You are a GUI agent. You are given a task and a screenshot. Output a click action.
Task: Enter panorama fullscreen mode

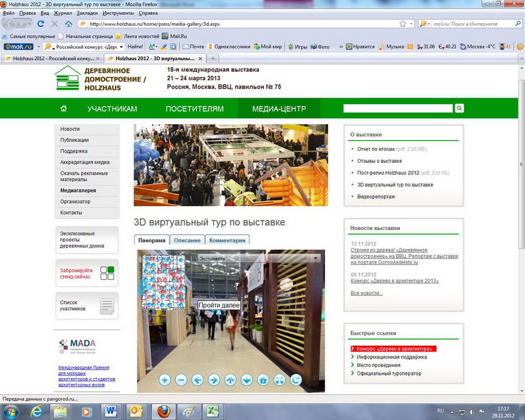(x=280, y=380)
